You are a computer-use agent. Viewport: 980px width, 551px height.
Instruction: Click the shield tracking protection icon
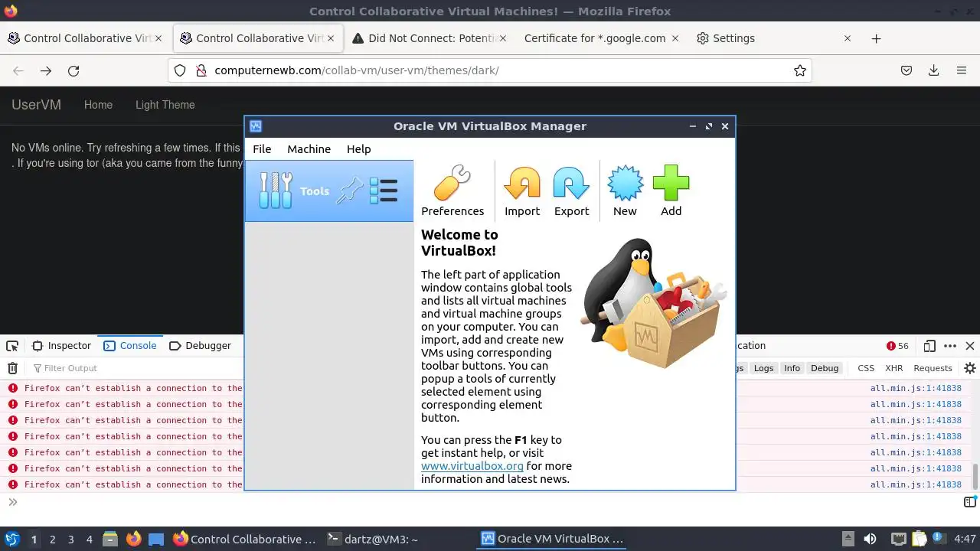pyautogui.click(x=180, y=70)
